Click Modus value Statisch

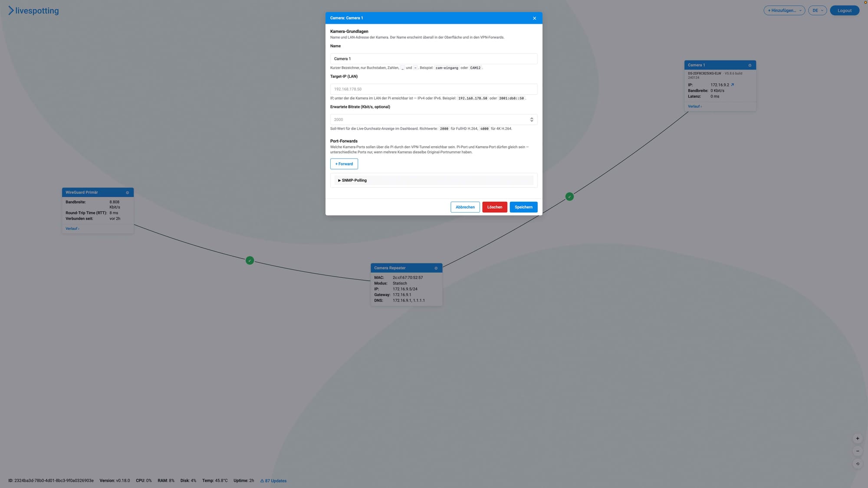click(400, 283)
